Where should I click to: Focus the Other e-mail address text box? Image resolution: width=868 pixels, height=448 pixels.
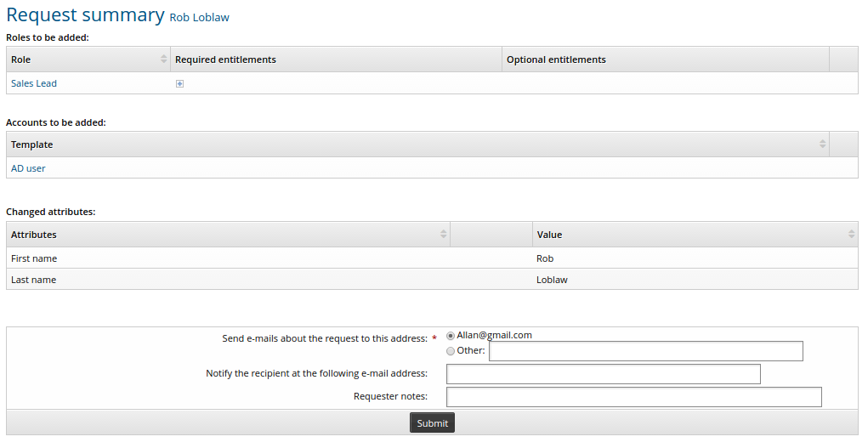pos(645,351)
